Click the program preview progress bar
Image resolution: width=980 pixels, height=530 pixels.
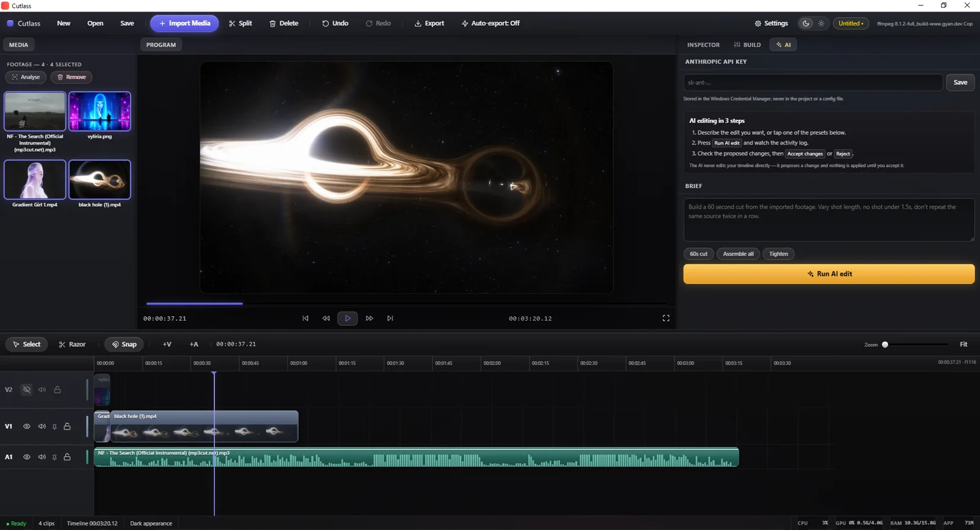pyautogui.click(x=406, y=304)
